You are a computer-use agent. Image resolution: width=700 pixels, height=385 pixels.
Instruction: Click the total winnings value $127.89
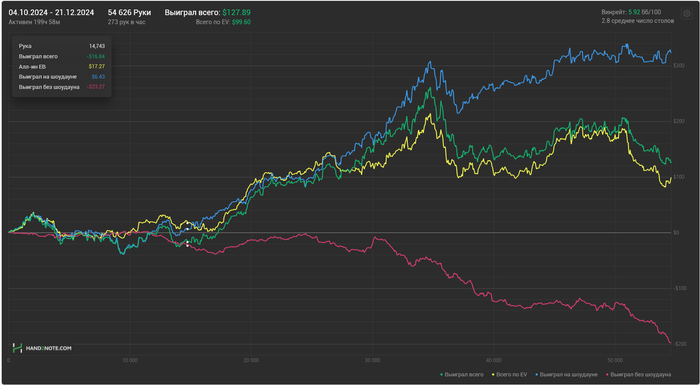tap(236, 13)
